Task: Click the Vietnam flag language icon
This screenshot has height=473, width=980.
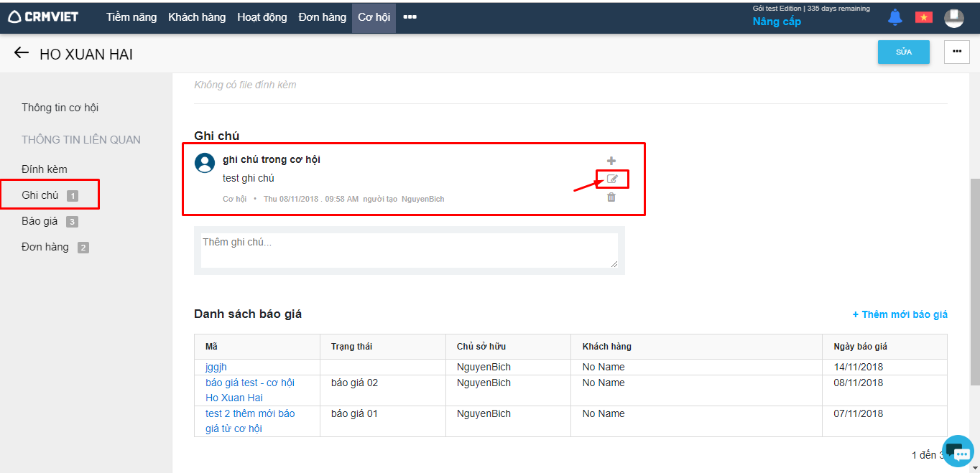Action: tap(923, 17)
